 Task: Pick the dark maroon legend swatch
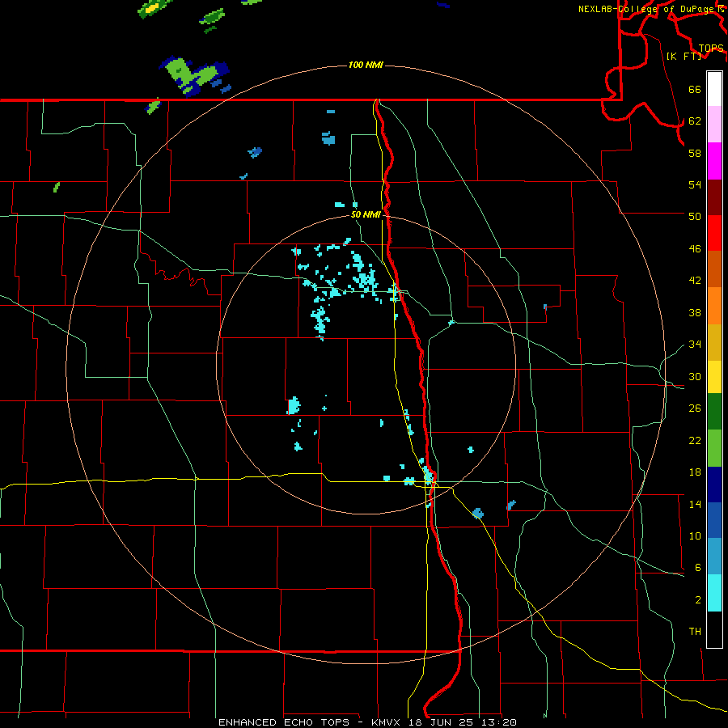714,197
